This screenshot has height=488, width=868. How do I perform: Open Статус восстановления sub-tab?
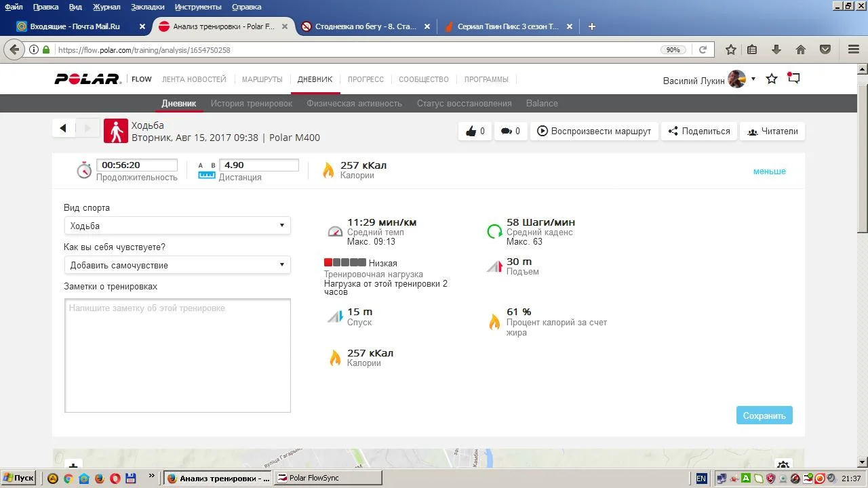(x=464, y=104)
